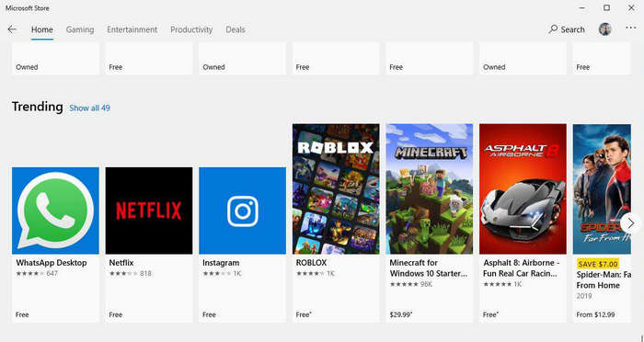Viewport: 644px width, 342px height.
Task: Show next trending items with right arrow
Action: pyautogui.click(x=630, y=223)
